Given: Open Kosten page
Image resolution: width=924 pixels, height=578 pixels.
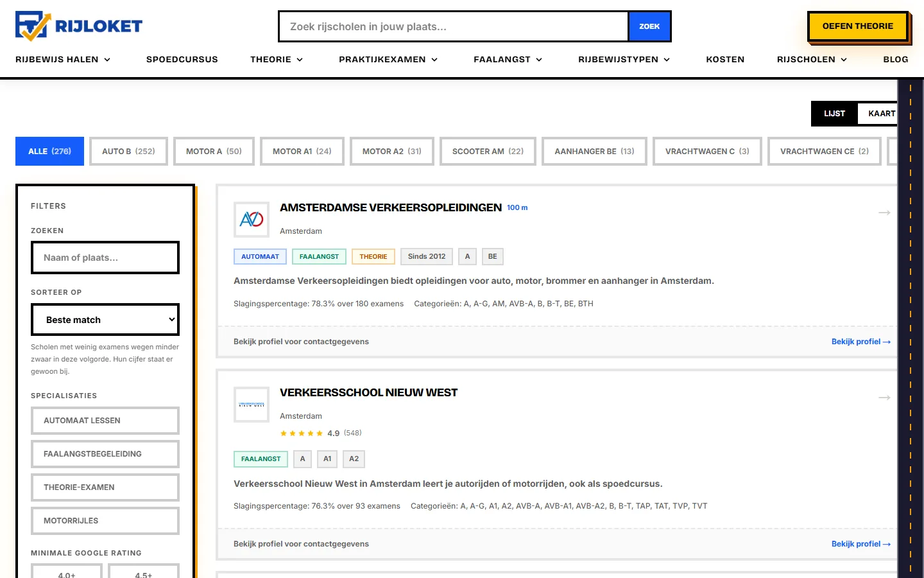Looking at the screenshot, I should (x=725, y=59).
